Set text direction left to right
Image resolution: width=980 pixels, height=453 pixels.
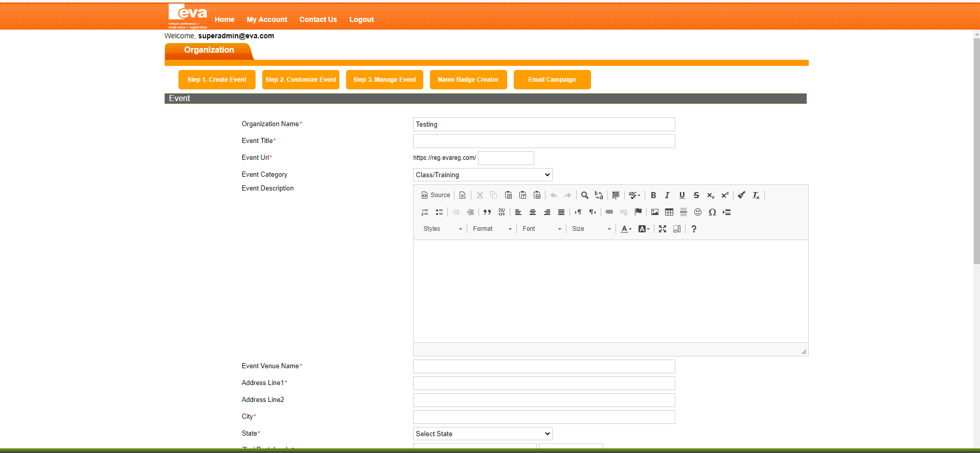coord(578,212)
